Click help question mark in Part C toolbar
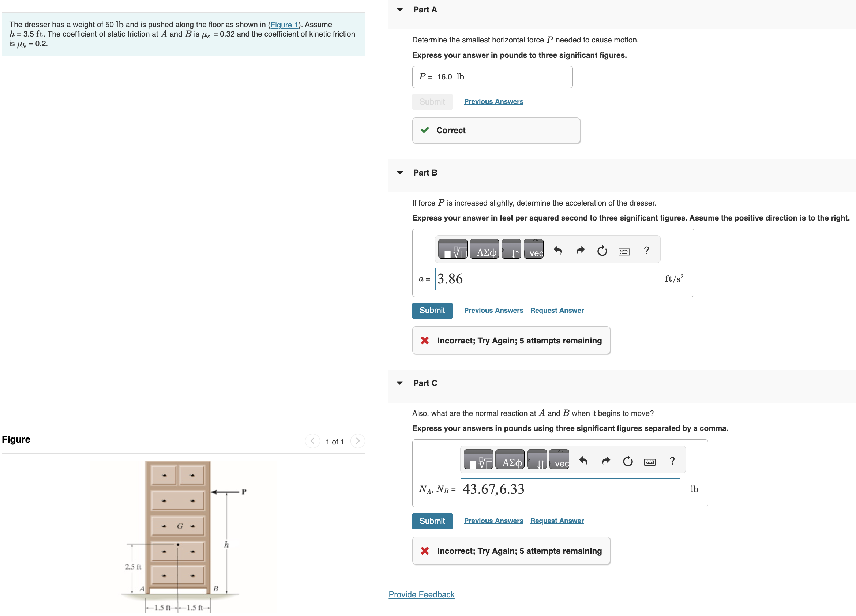The height and width of the screenshot is (616, 856). tap(672, 461)
